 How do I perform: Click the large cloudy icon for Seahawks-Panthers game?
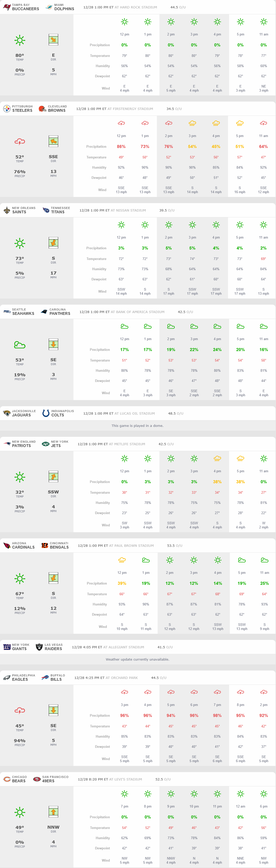(x=20, y=345)
